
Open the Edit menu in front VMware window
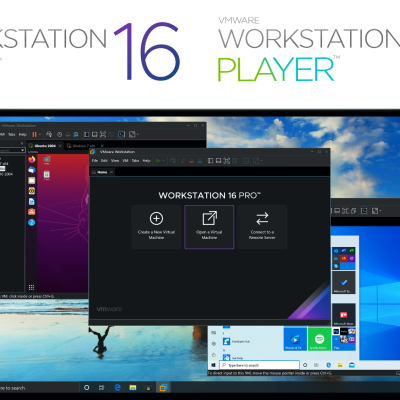tap(104, 161)
